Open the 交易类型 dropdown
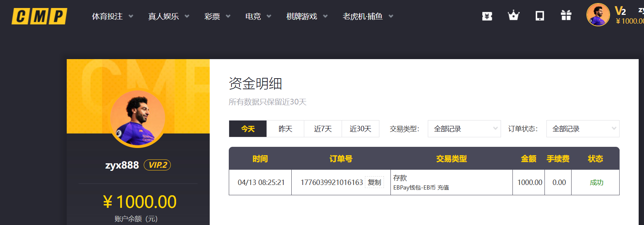Viewport: 644px width, 225px height. click(464, 129)
